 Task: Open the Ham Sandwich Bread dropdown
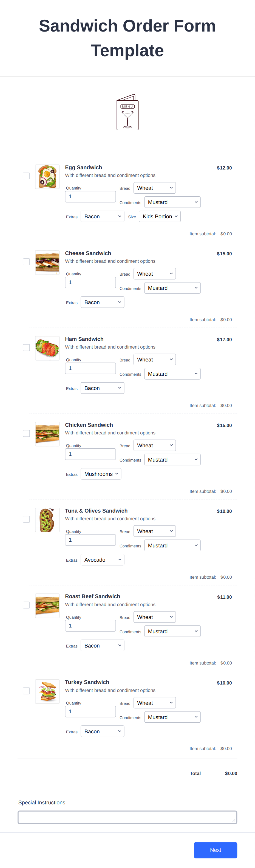click(155, 359)
